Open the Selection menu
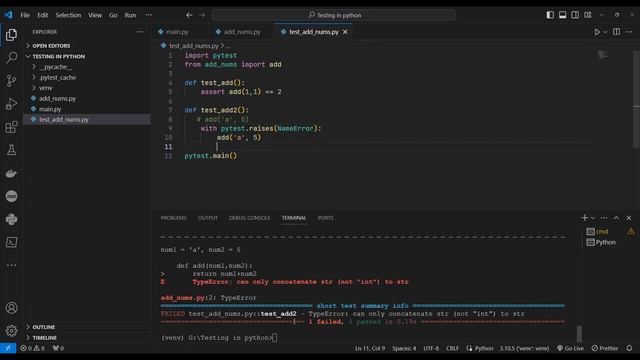640x360 pixels. [68, 15]
